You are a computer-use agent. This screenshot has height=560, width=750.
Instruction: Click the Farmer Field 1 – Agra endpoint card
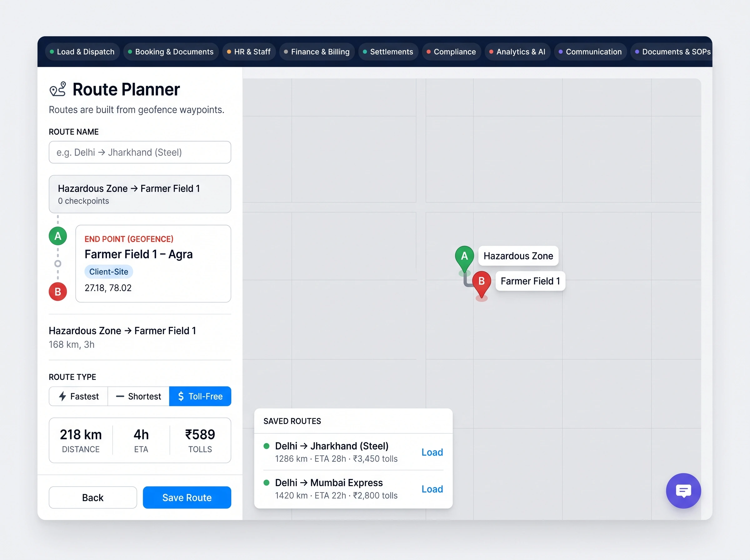[153, 263]
